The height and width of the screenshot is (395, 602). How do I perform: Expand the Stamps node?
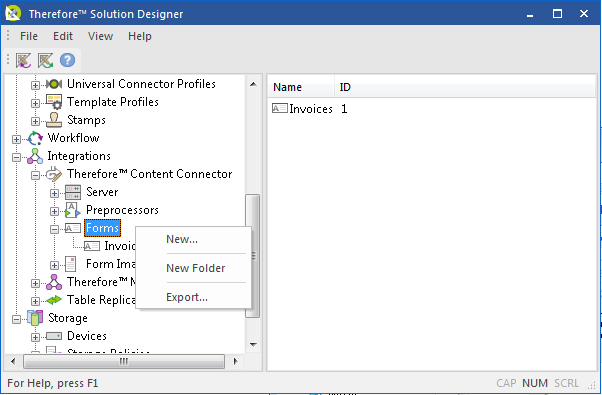coord(35,121)
